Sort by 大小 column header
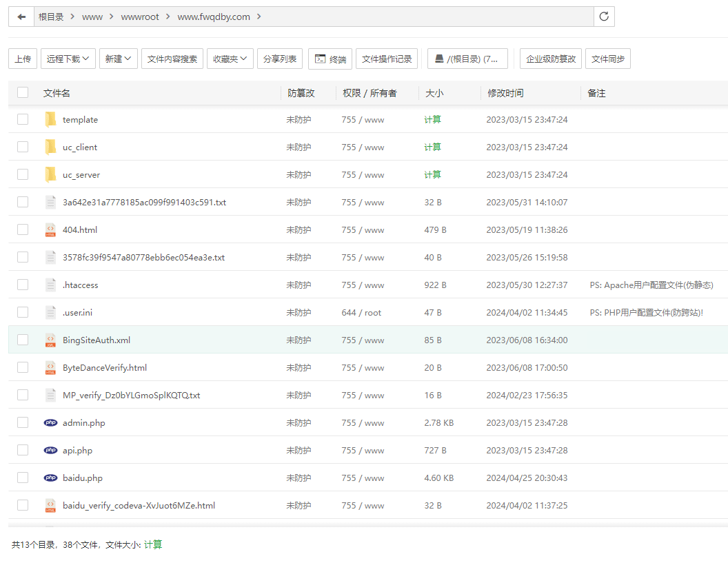The image size is (728, 574). (434, 93)
